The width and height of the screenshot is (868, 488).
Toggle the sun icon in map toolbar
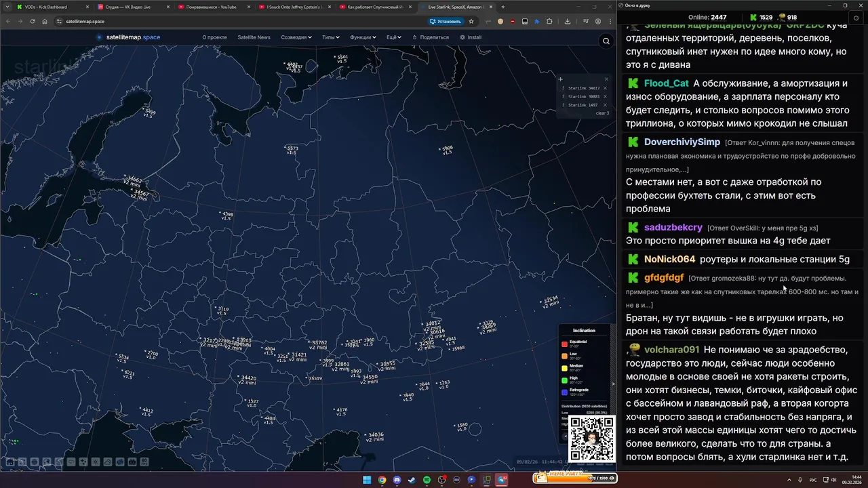pos(96,462)
